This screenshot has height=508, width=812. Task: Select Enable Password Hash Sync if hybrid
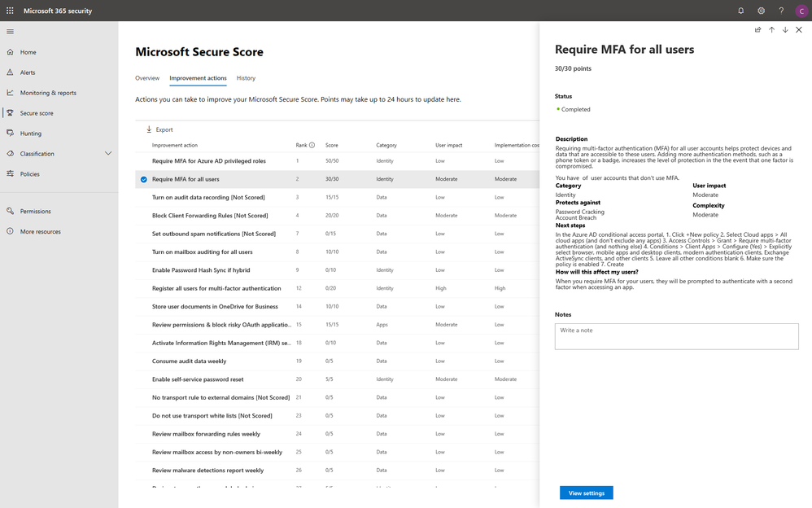[x=337, y=270]
